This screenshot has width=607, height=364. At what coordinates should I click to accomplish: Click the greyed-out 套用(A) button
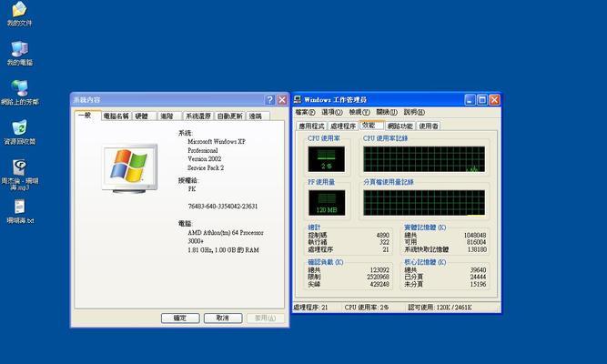pyautogui.click(x=265, y=318)
